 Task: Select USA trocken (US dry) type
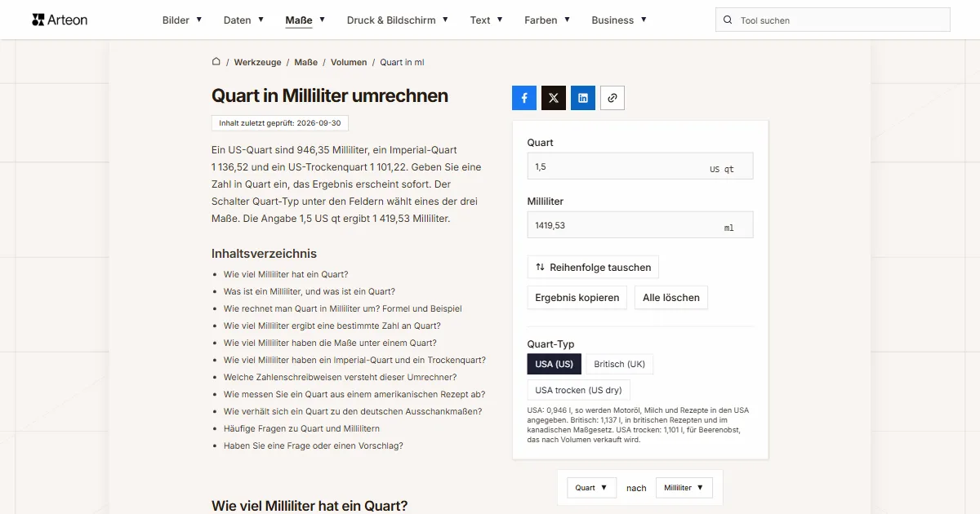tap(579, 390)
